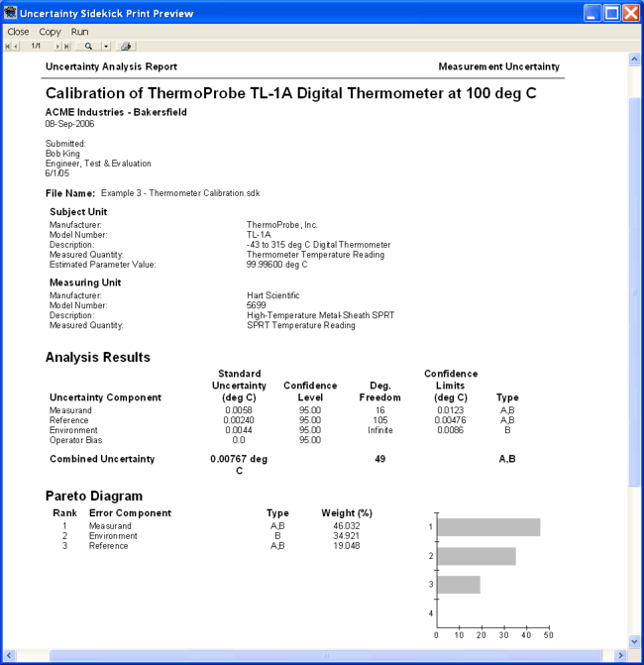
Task: Click the rank 1 bar in Pareto chart
Action: coord(488,527)
